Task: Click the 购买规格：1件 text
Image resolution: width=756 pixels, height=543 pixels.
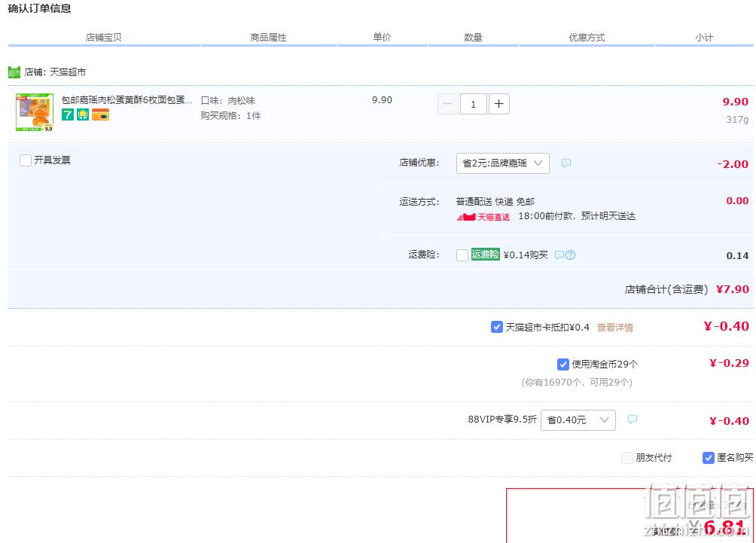Action: tap(230, 116)
